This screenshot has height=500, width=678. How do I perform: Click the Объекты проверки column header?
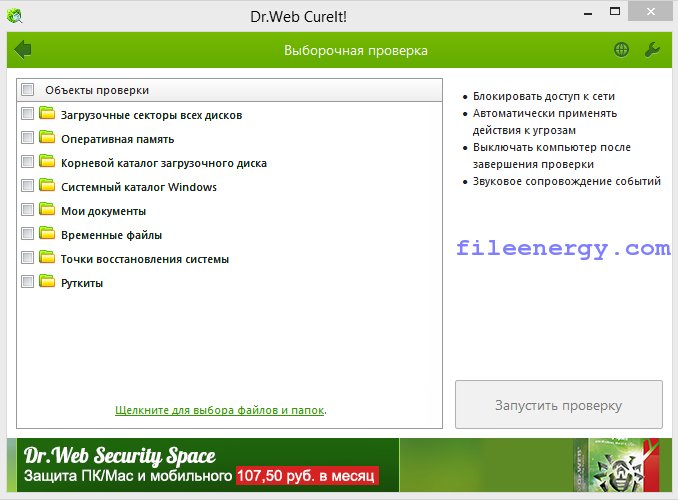(x=229, y=90)
